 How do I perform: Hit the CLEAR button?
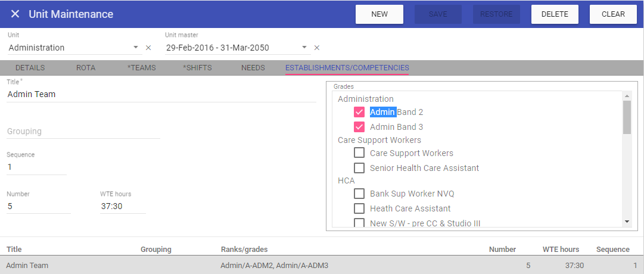pos(613,14)
